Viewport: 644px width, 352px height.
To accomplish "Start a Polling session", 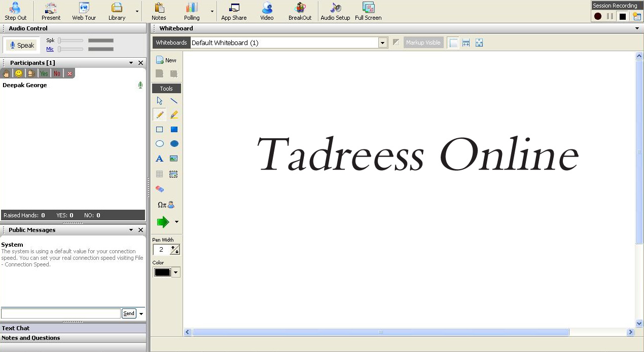I will pyautogui.click(x=192, y=11).
